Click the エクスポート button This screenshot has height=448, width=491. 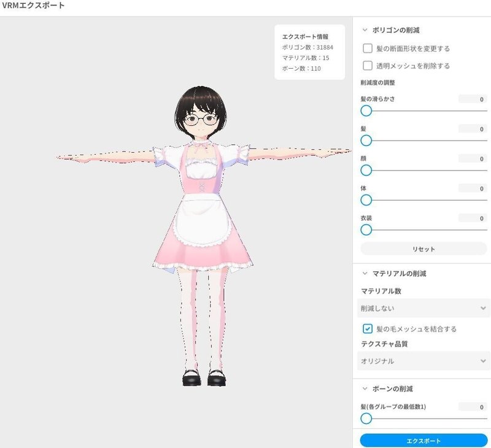pos(423,440)
